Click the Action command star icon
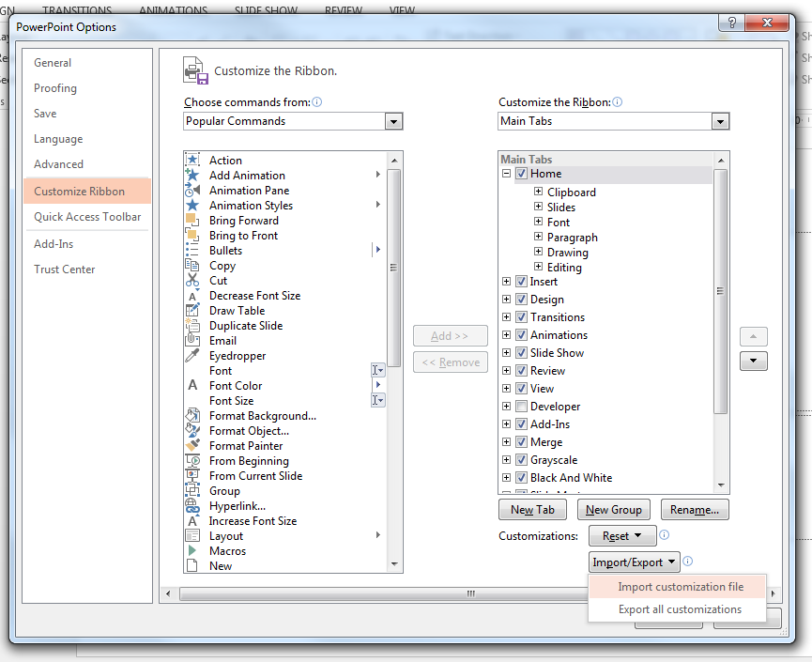 click(192, 160)
